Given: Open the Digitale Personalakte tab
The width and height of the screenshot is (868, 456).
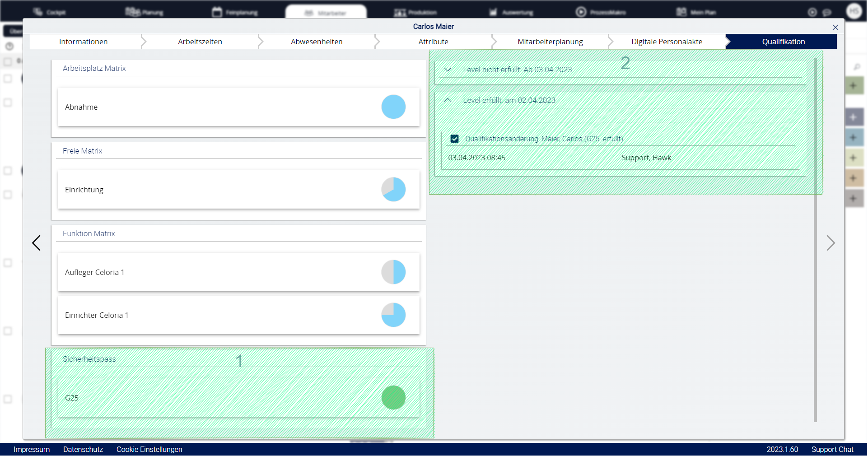Looking at the screenshot, I should (x=667, y=42).
